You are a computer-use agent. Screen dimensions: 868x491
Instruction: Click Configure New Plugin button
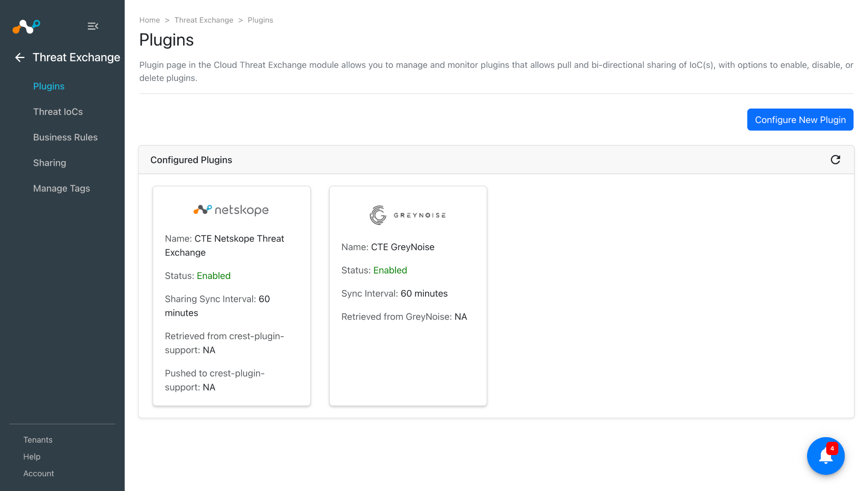tap(800, 120)
